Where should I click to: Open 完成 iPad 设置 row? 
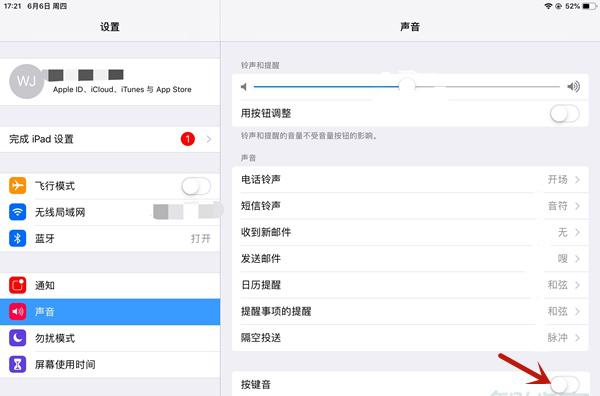click(x=110, y=139)
